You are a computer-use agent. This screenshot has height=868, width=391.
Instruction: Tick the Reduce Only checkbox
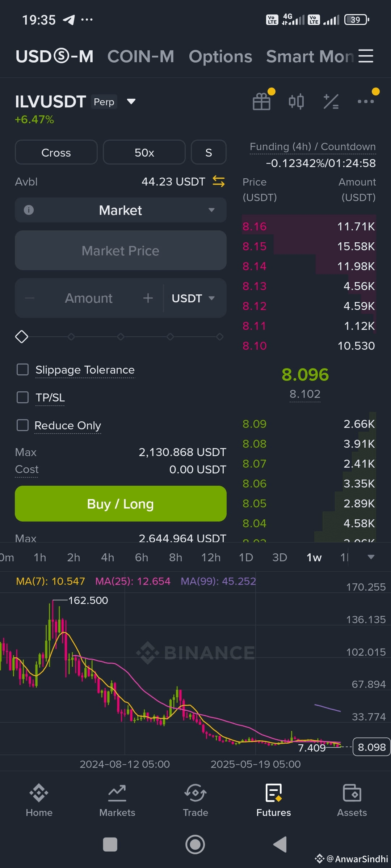[x=23, y=425]
